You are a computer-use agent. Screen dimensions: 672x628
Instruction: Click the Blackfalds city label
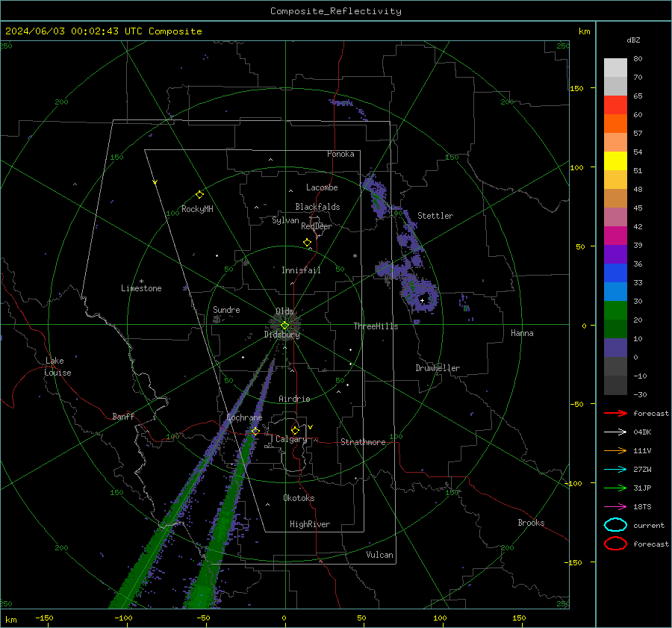(317, 207)
